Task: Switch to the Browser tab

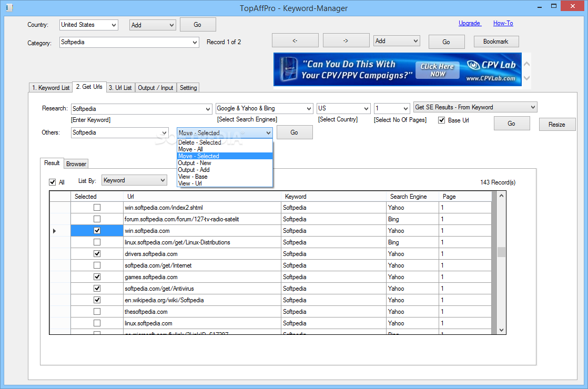Action: pyautogui.click(x=76, y=164)
